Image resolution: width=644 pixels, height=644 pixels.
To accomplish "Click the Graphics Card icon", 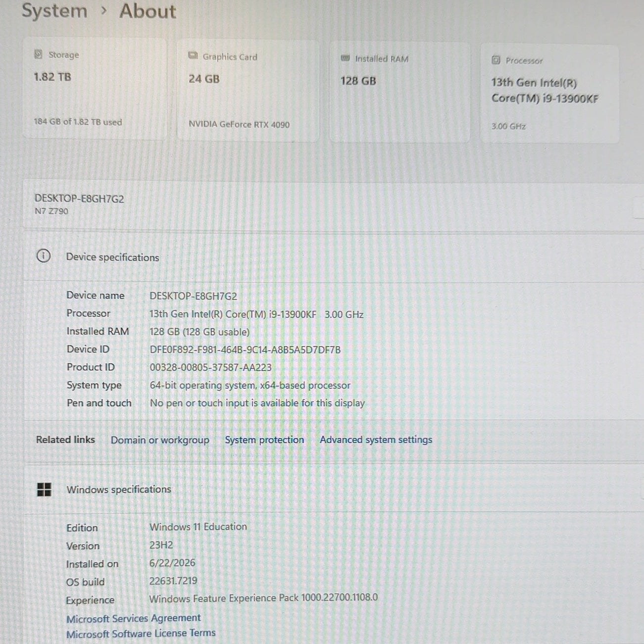I will (x=193, y=56).
